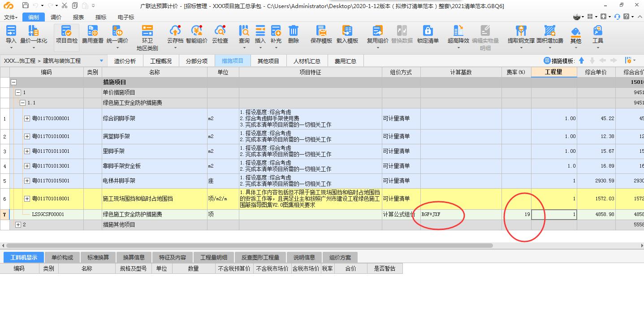The height and width of the screenshot is (311, 644).
Task: Click the 工程量 input cell in row 7
Action: click(x=554, y=215)
